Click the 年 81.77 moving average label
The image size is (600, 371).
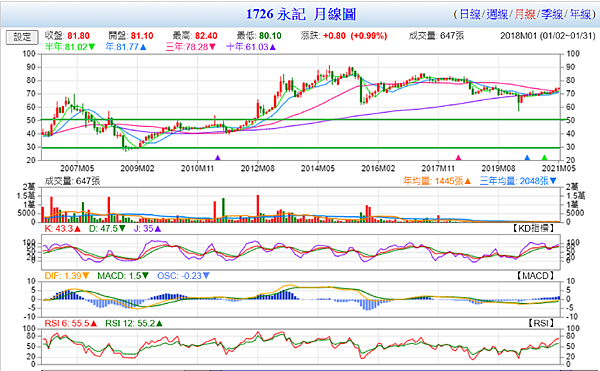(126, 47)
